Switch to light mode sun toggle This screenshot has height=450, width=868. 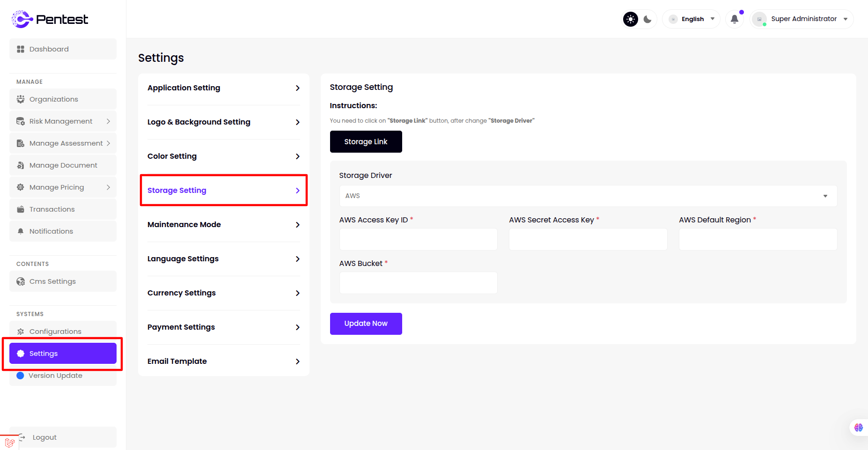tap(631, 19)
